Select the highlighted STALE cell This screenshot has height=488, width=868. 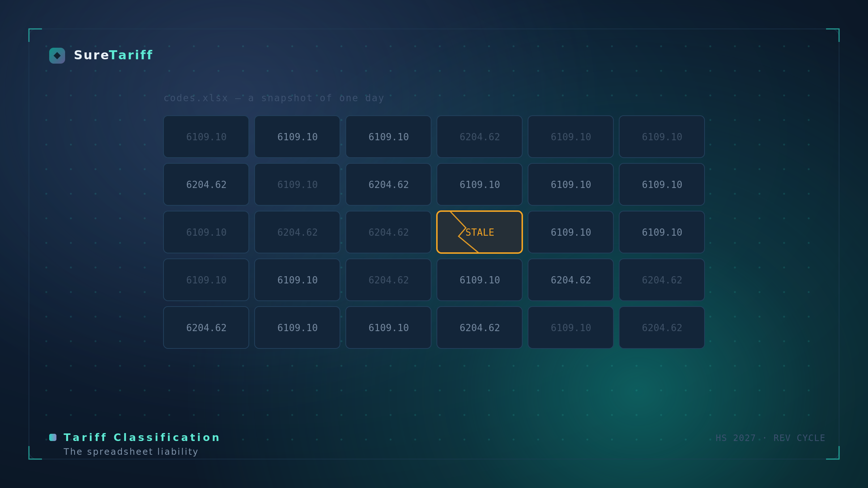[x=480, y=232]
